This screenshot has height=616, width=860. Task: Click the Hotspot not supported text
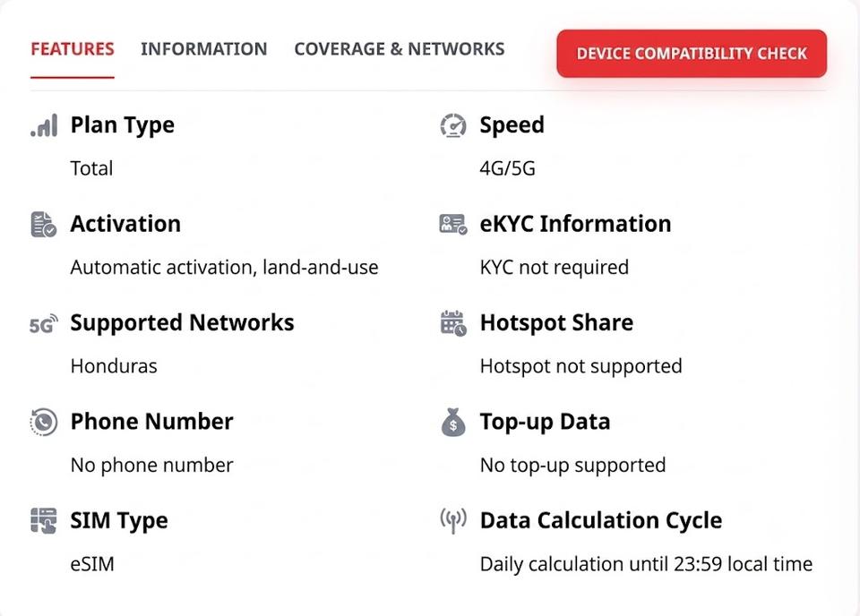[580, 366]
